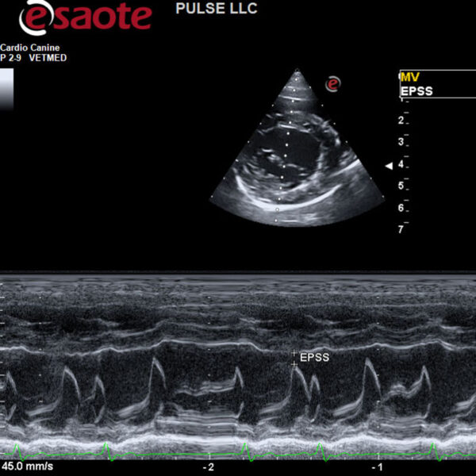Click depth scale marker 2
The image size is (476, 476).
(x=401, y=121)
